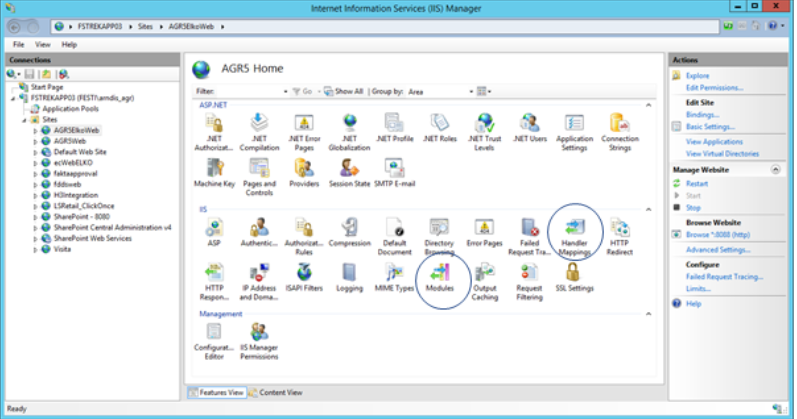Open Compression feature
The width and height of the screenshot is (797, 419).
point(349,232)
